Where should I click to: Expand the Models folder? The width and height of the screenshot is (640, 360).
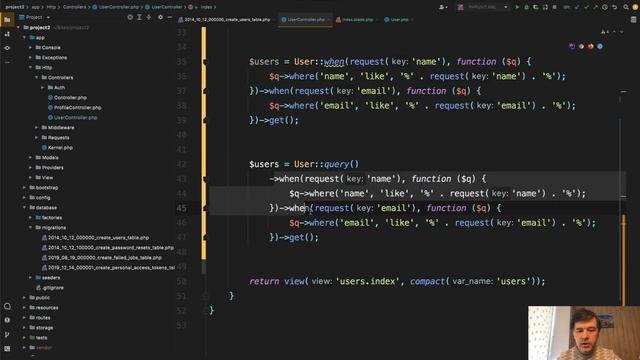[30, 158]
